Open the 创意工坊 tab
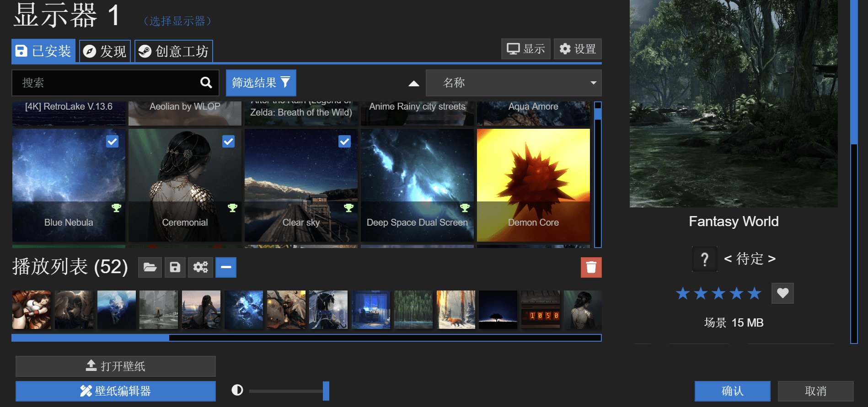The image size is (868, 407). tap(173, 51)
